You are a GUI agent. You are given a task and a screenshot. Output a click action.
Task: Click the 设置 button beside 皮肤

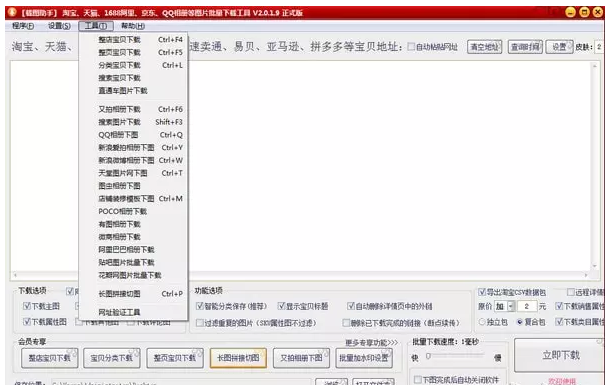[559, 47]
